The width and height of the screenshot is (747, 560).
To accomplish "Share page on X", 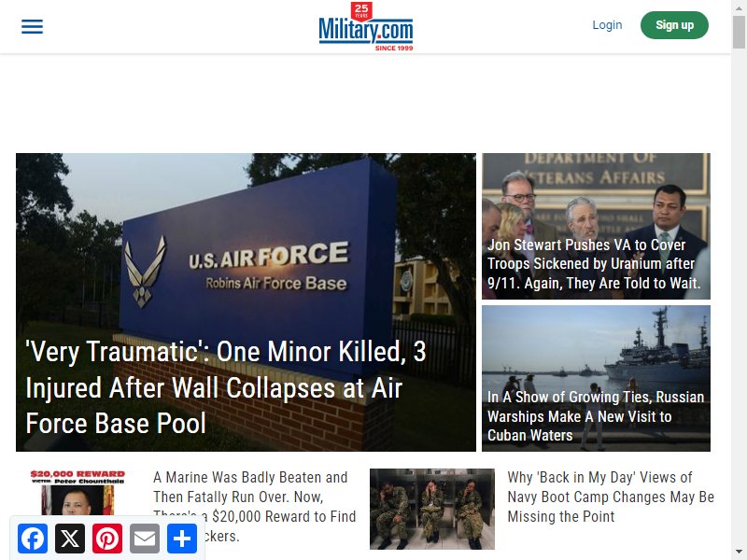I will pos(70,539).
